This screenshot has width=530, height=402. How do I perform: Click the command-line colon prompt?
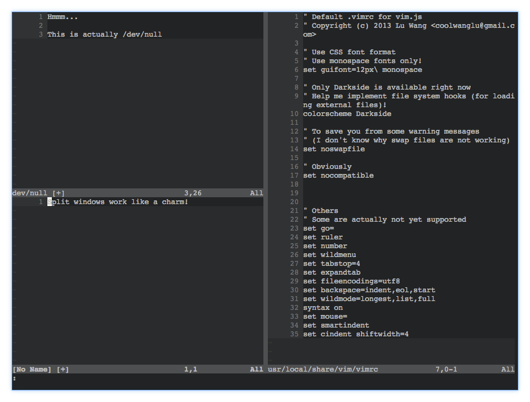pyautogui.click(x=15, y=378)
